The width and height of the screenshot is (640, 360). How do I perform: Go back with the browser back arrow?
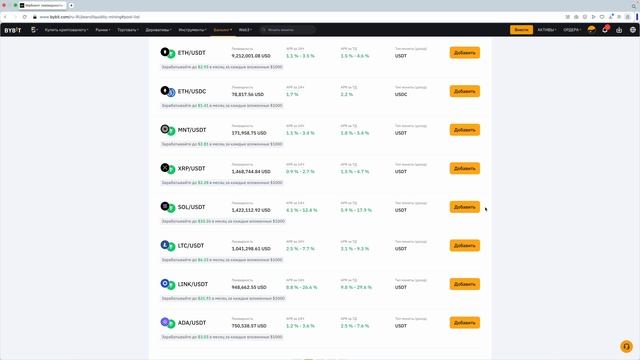coord(5,17)
